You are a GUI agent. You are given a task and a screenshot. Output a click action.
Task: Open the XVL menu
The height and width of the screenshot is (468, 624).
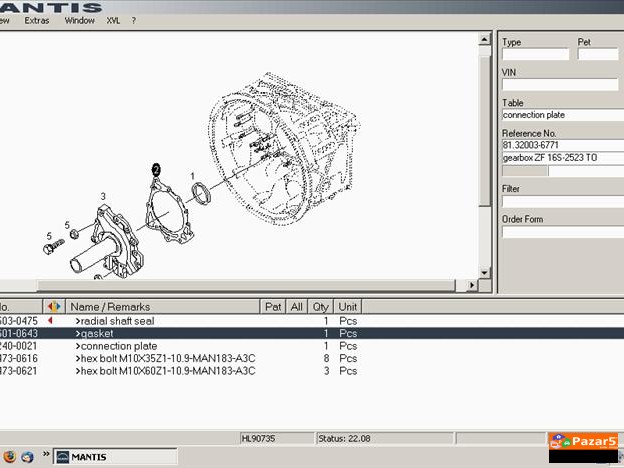113,20
